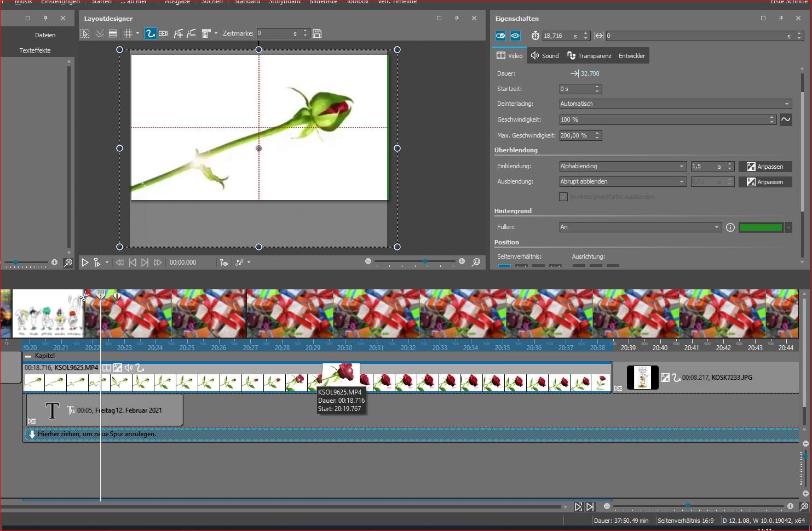Screen dimensions: 812x531
Task: Click the green background color swatch
Action: click(761, 227)
